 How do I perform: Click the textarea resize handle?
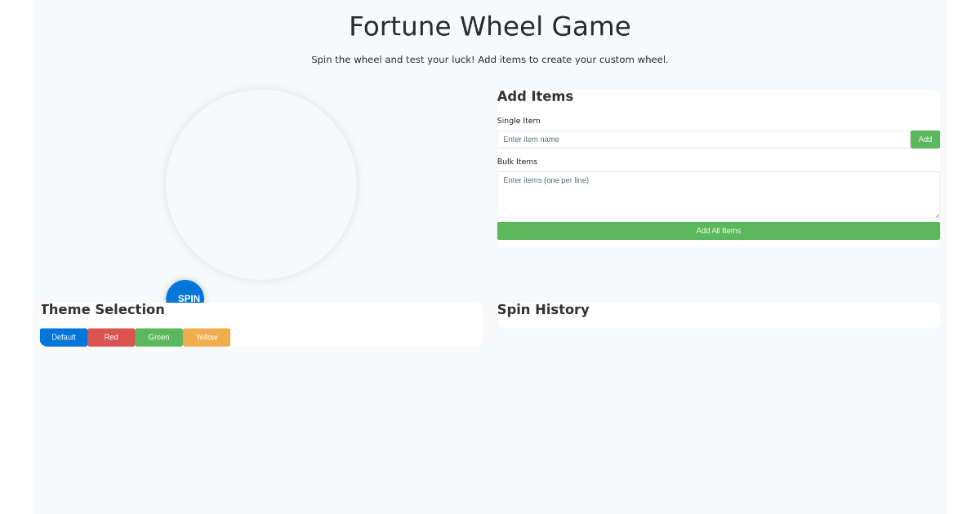tap(937, 214)
